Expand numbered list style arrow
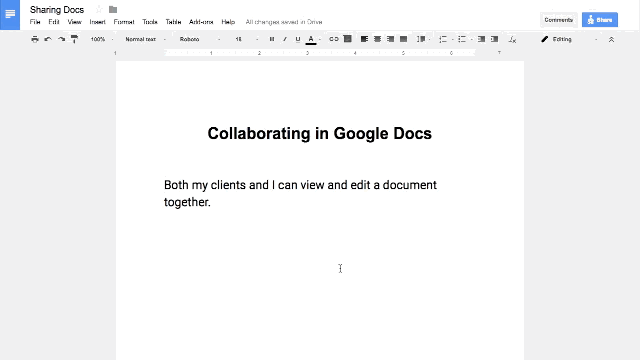640x360 pixels. pyautogui.click(x=453, y=40)
